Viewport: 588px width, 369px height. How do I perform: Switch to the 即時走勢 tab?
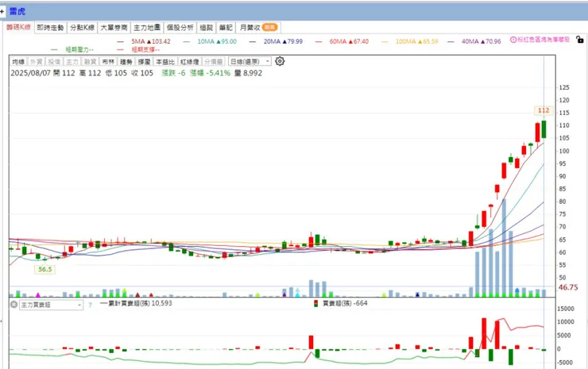(50, 27)
